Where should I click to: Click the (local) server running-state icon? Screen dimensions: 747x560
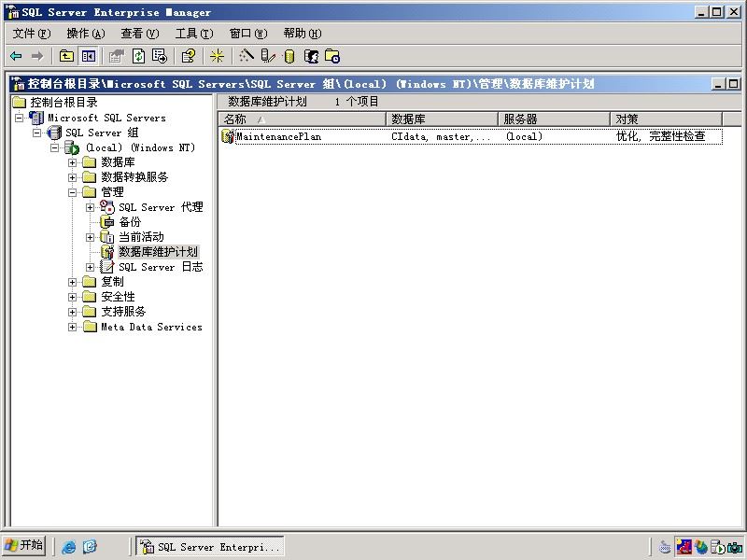72,147
